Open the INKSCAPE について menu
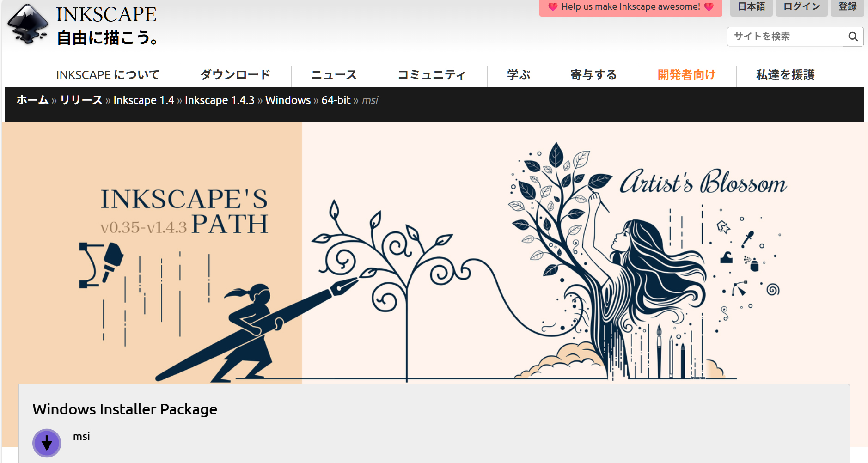 (x=108, y=75)
